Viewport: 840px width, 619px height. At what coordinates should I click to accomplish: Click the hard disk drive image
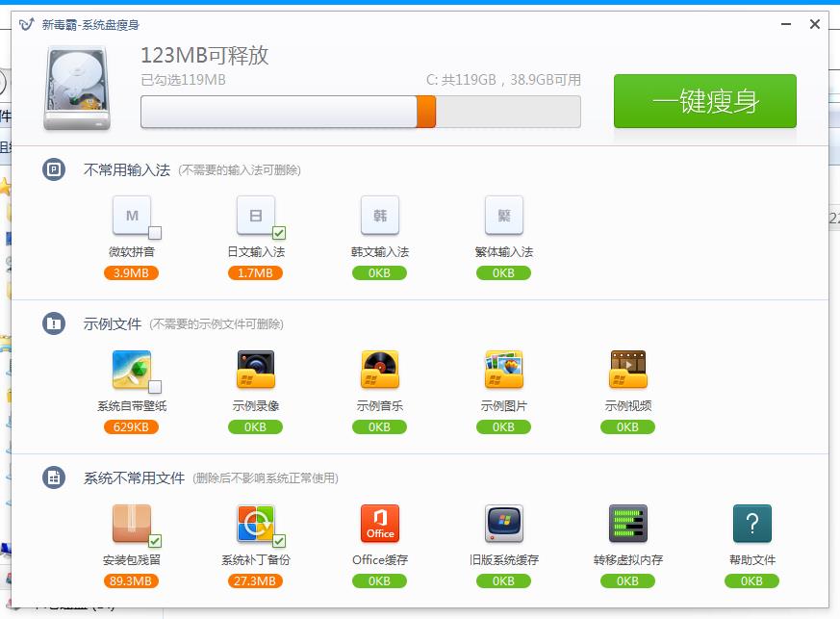pyautogui.click(x=77, y=88)
